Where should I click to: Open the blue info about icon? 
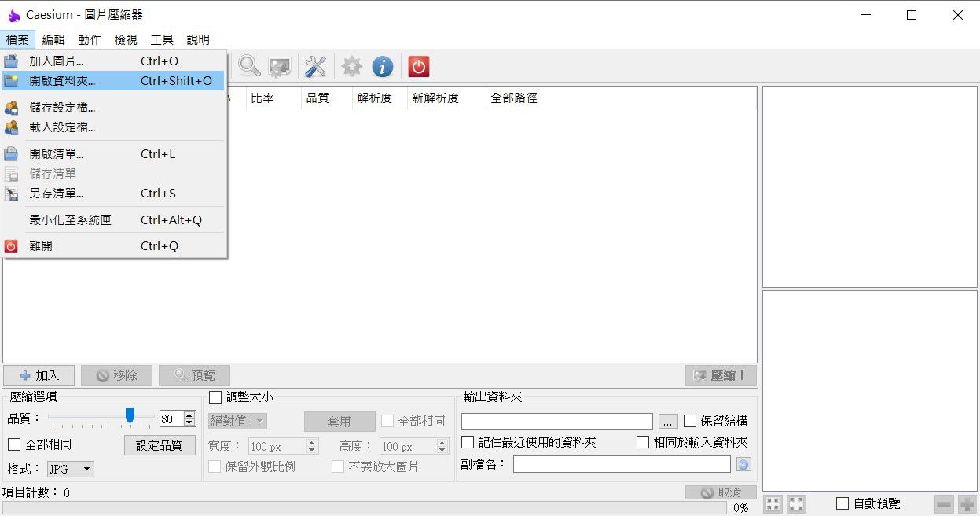pyautogui.click(x=383, y=66)
